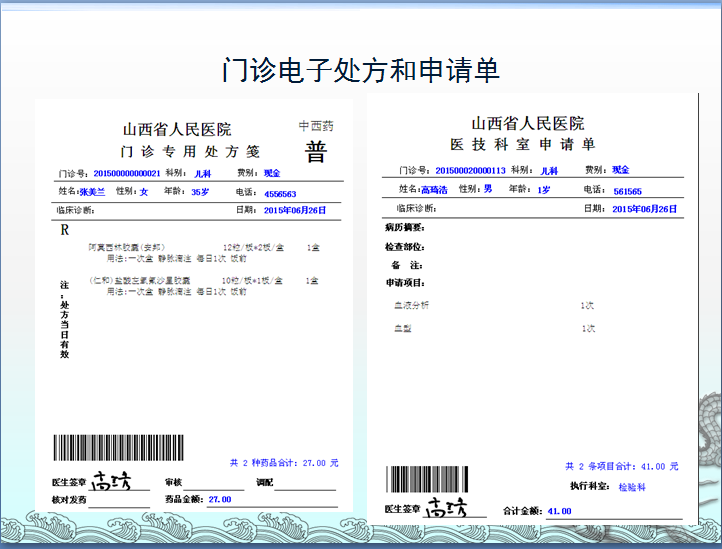
Task: Click the 中西药 label above the 普 mark
Action: [x=316, y=126]
